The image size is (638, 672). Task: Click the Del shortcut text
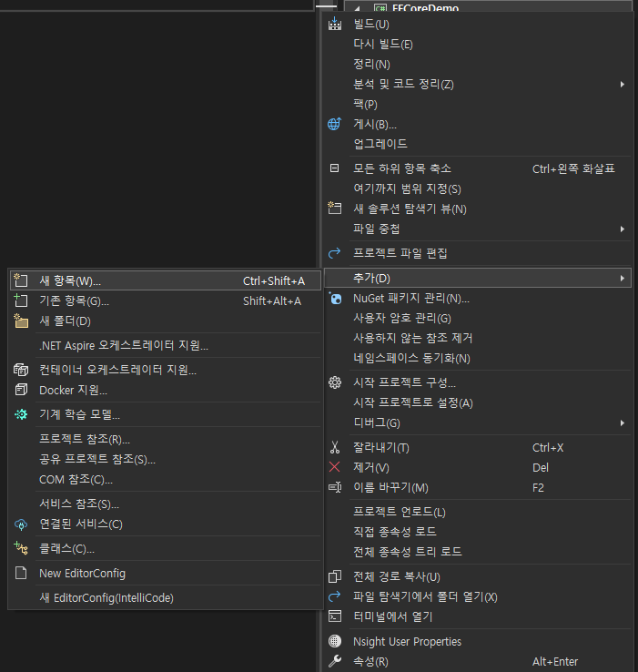(541, 467)
